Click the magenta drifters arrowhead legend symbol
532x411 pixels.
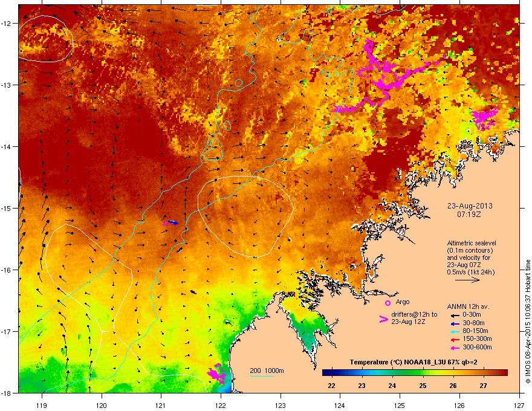(x=383, y=319)
